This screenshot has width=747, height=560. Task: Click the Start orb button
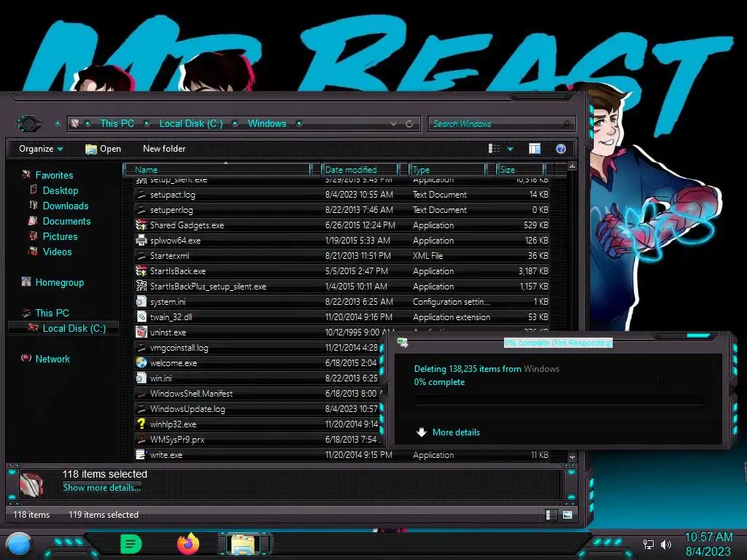coord(19,545)
